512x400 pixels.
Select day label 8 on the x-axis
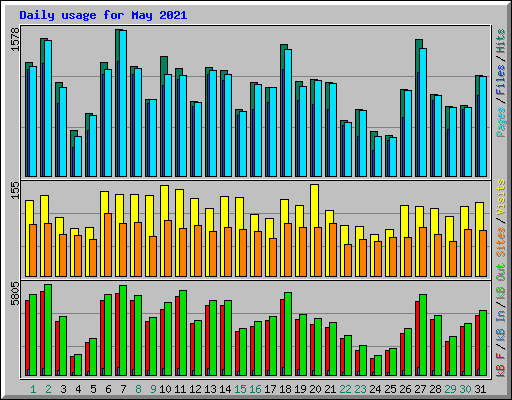[138, 389]
